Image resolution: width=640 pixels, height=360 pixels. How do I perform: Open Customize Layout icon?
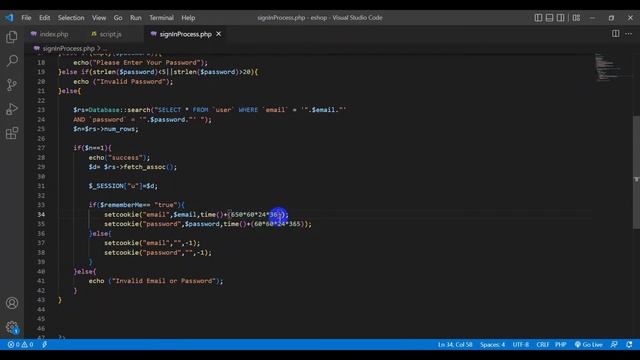(576, 18)
